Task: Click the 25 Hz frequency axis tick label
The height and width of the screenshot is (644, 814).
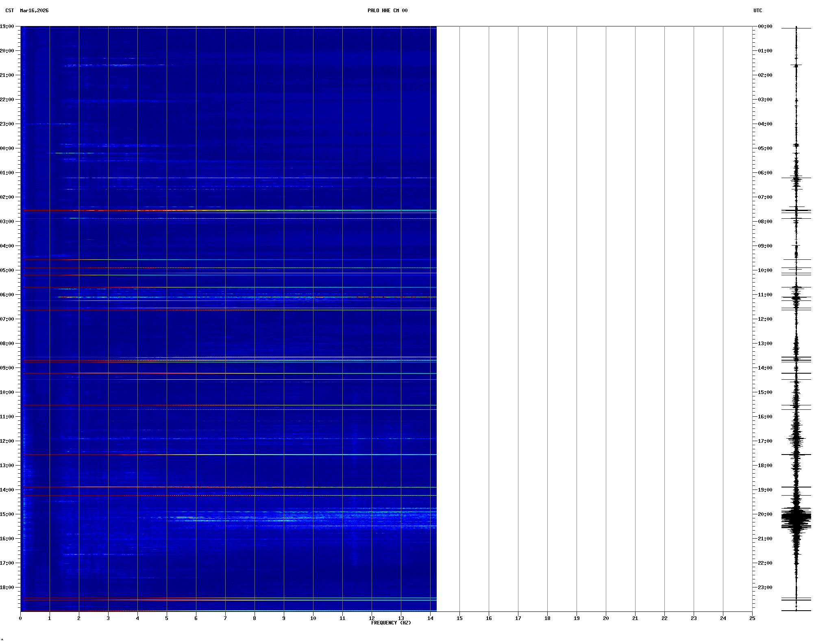Action: tap(752, 618)
